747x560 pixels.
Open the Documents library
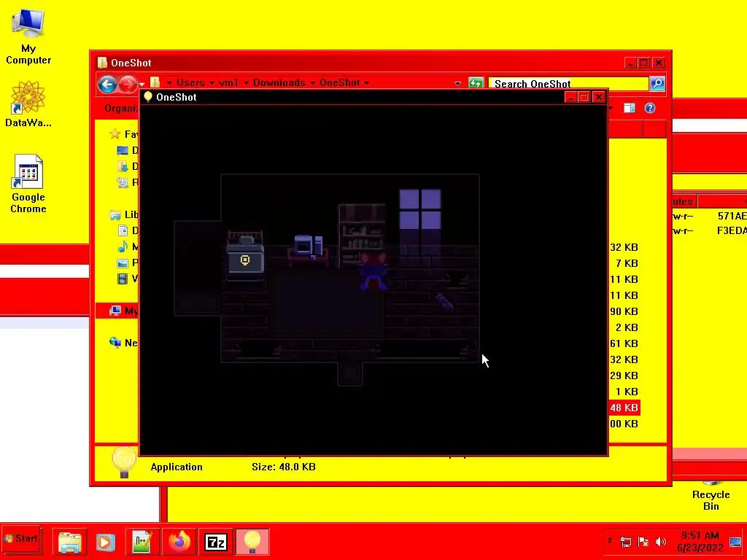click(127, 230)
